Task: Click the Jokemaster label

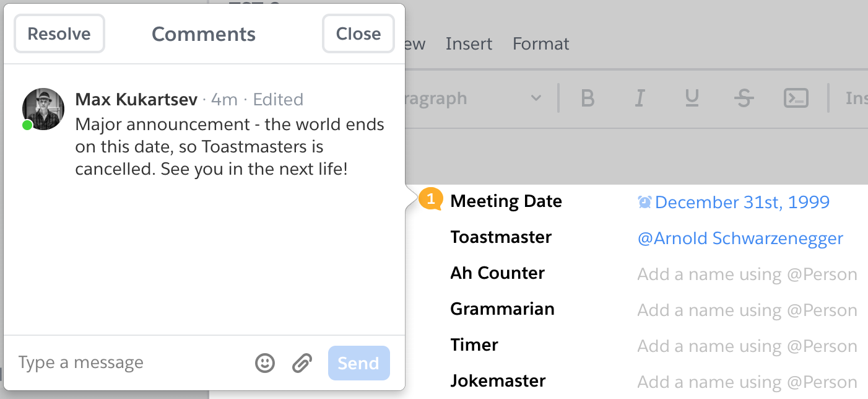Action: (x=498, y=381)
